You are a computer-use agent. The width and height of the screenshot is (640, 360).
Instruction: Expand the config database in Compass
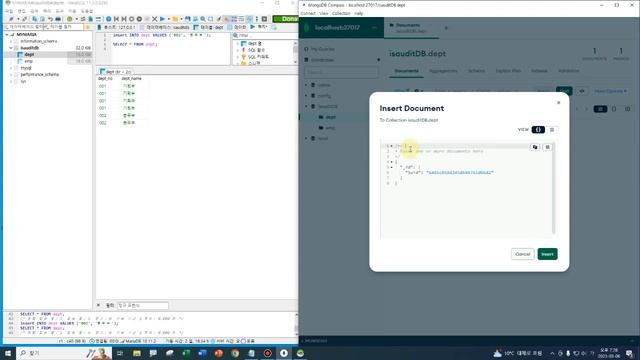click(x=306, y=96)
